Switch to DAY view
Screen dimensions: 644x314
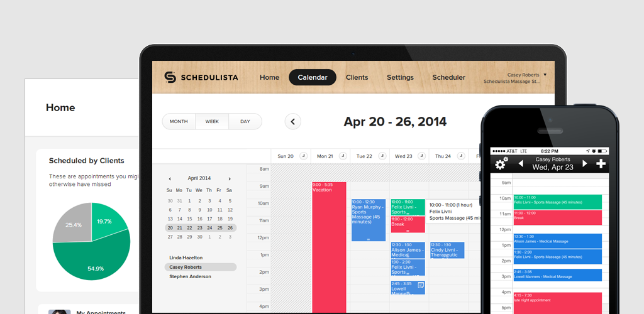coord(245,122)
